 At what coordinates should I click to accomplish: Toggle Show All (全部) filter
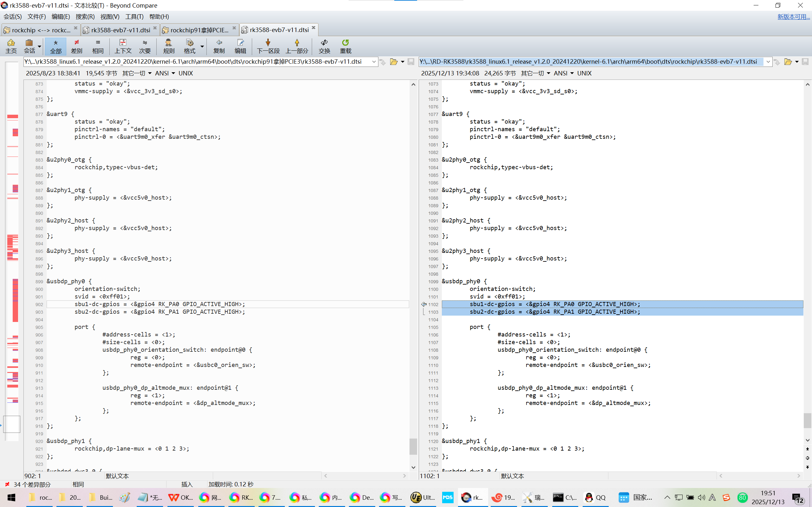click(x=56, y=46)
